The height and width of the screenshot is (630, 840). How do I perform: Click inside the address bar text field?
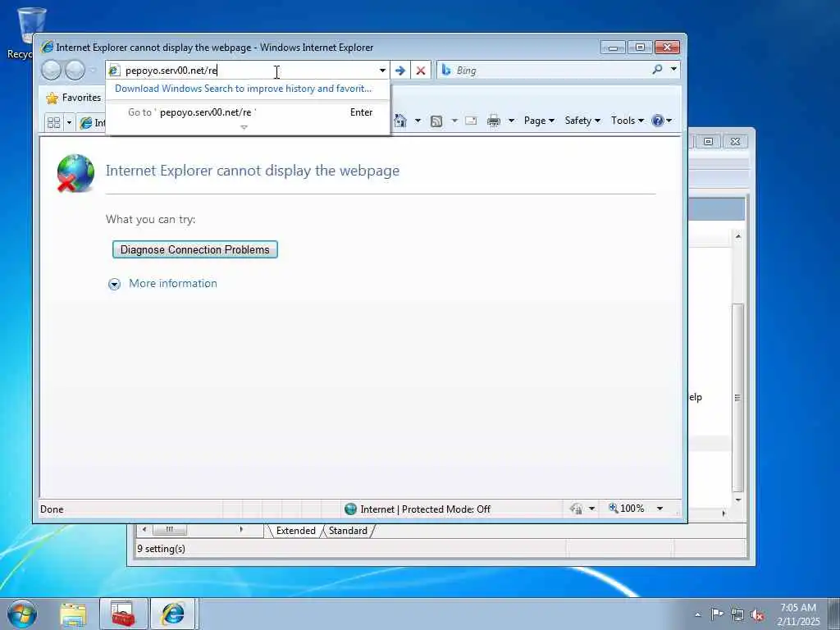(x=249, y=71)
